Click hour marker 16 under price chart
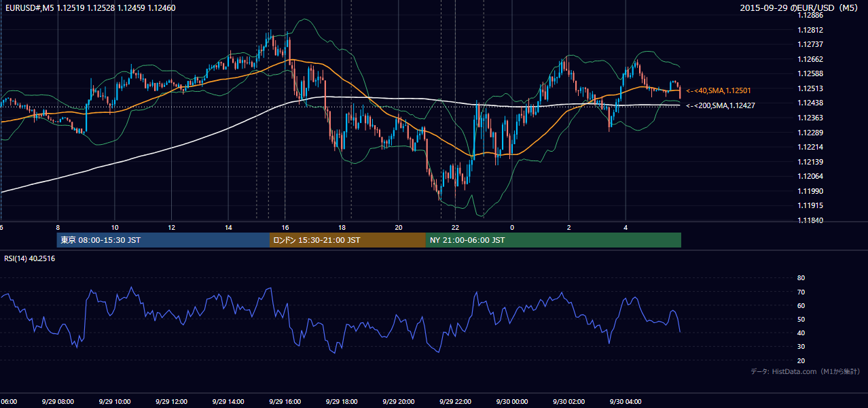The height and width of the screenshot is (408, 868). click(x=285, y=227)
